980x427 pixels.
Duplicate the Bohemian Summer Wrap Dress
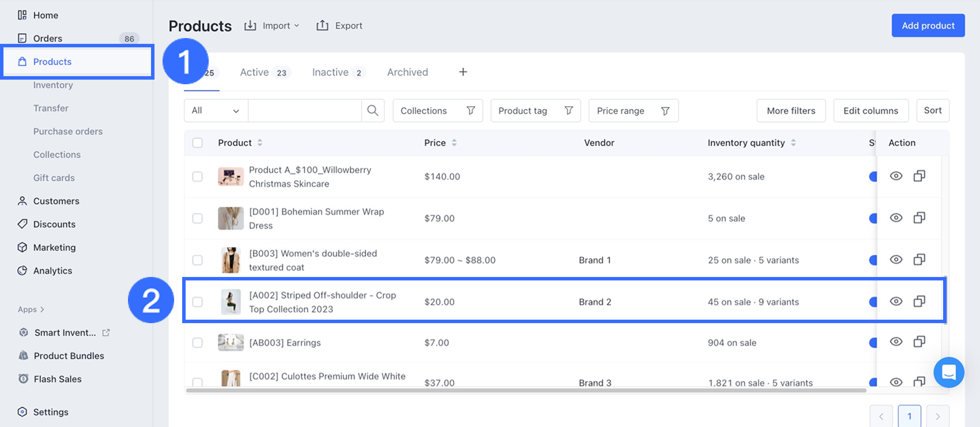(x=919, y=218)
